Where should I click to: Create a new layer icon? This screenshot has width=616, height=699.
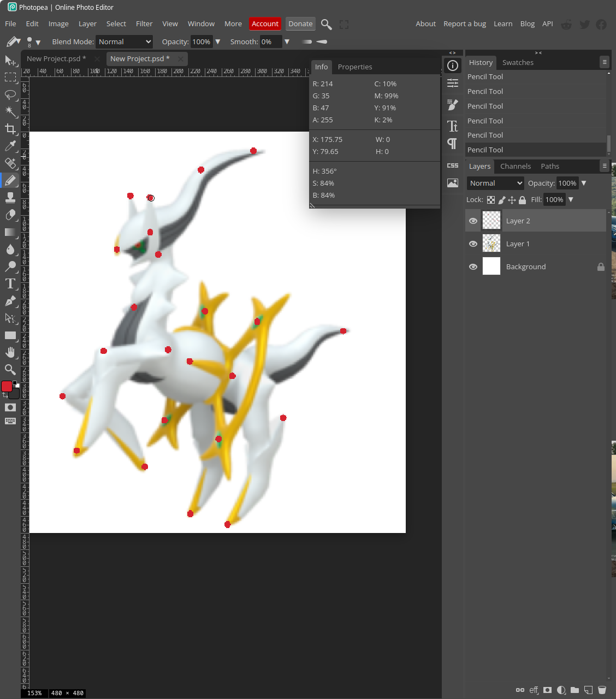[588, 690]
